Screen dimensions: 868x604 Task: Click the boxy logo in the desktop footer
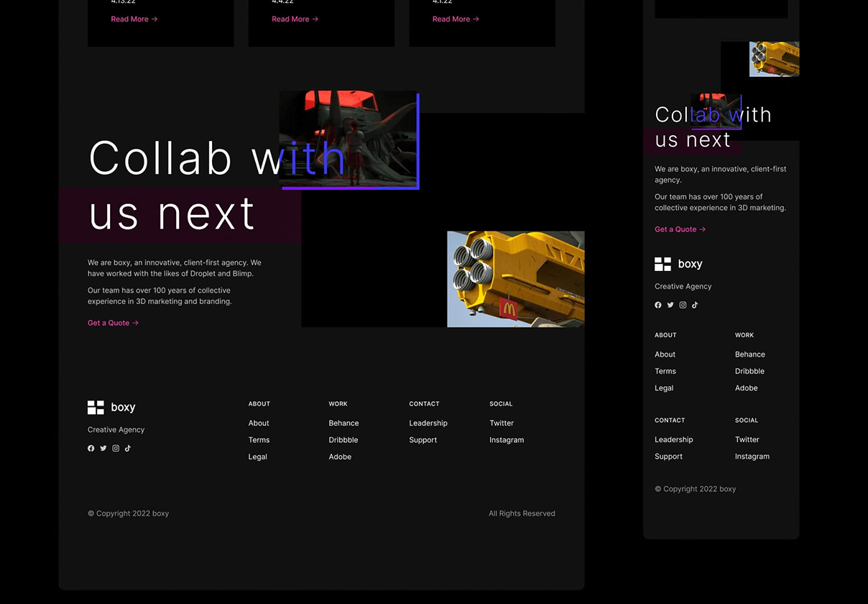[x=111, y=408]
